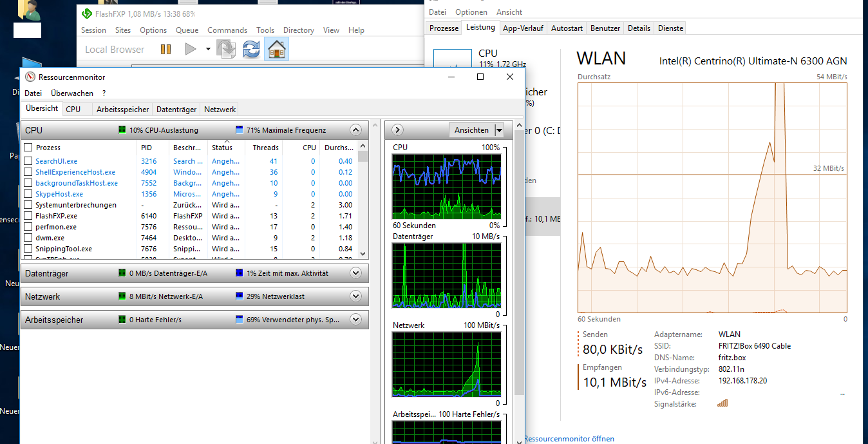
Task: Expand the Netzwerk section chevron
Action: point(355,296)
